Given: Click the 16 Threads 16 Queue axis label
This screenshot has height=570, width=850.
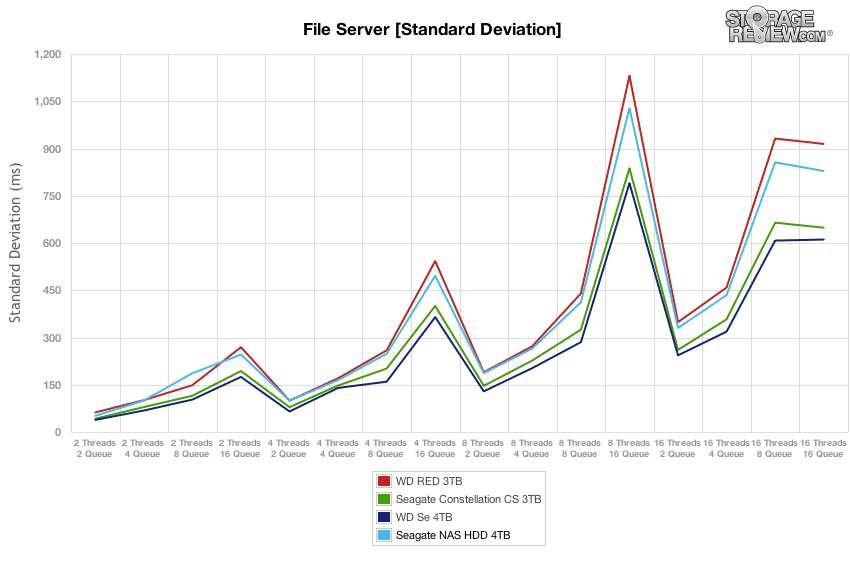Looking at the screenshot, I should coord(823,449).
